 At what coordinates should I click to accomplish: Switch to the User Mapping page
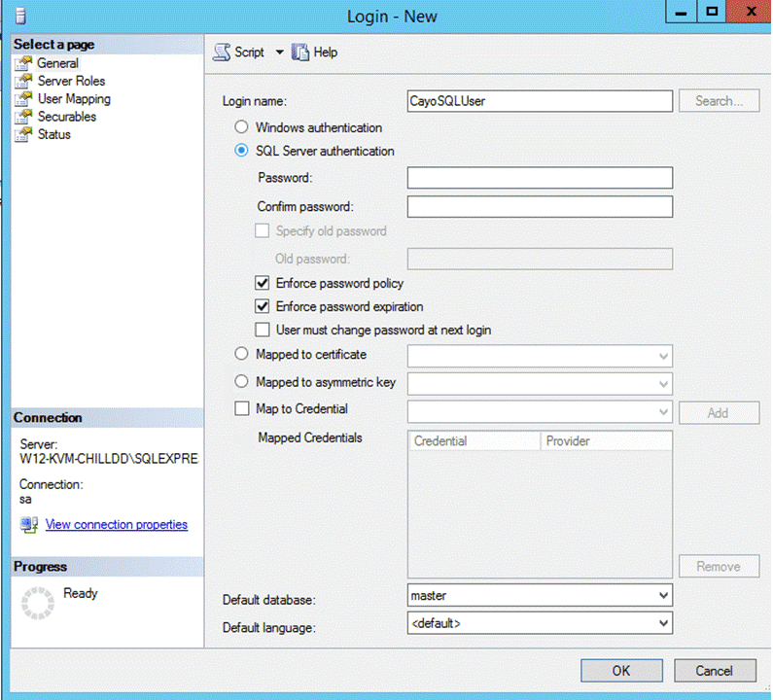point(74,98)
